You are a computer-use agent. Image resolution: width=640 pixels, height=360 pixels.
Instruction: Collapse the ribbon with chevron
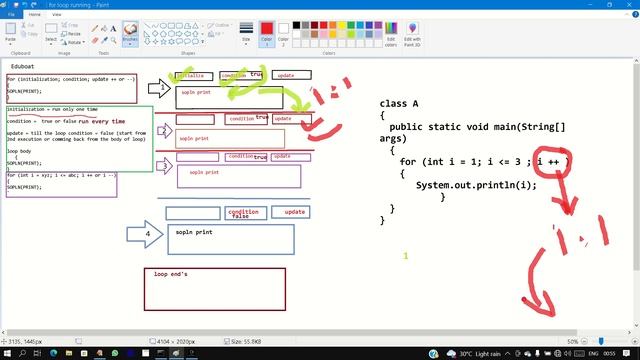click(627, 14)
